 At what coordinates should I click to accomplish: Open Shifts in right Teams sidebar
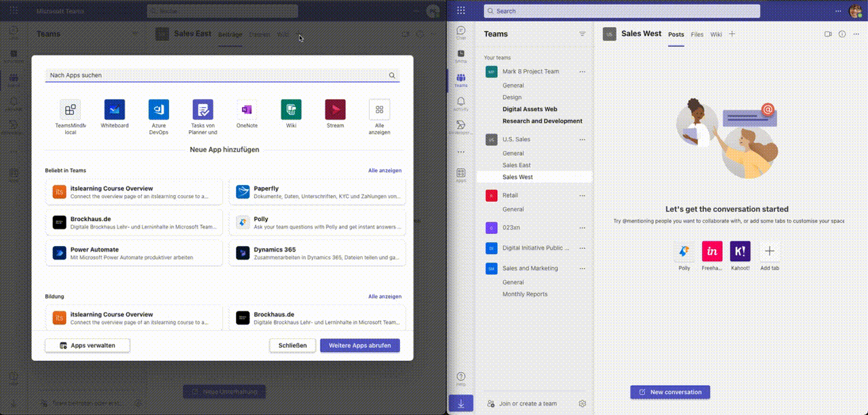pos(461,56)
